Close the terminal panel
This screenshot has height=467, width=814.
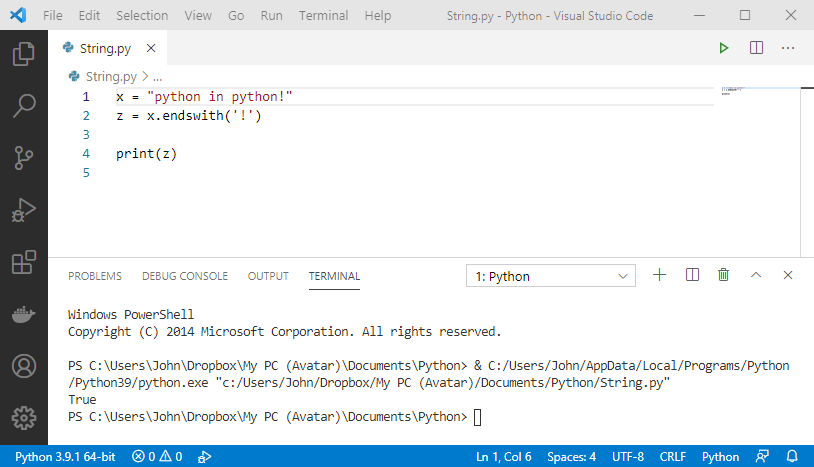[x=788, y=275]
